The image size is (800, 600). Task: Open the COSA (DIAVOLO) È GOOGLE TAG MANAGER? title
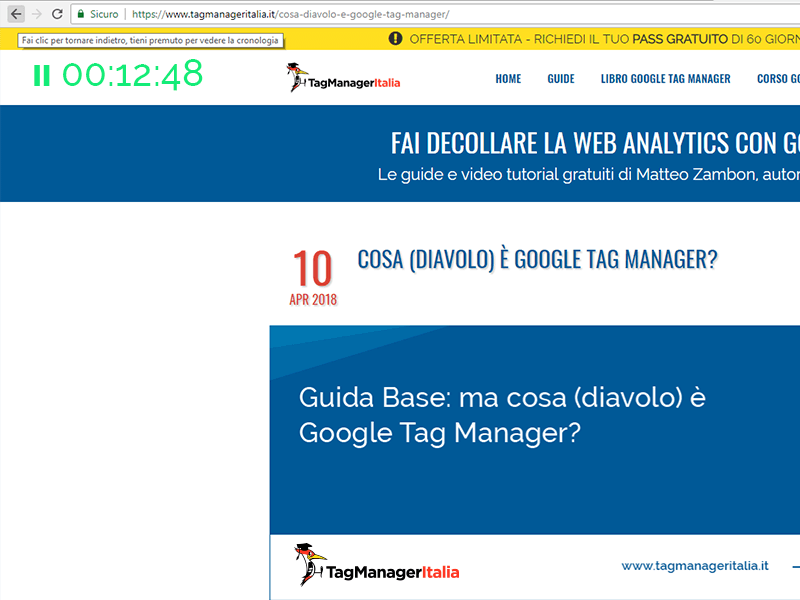coord(537,259)
